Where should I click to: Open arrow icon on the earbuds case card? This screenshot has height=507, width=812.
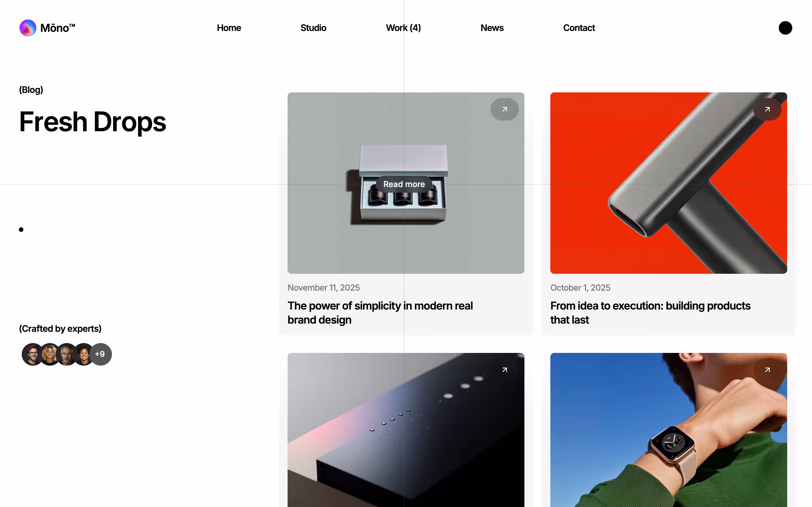(504, 109)
